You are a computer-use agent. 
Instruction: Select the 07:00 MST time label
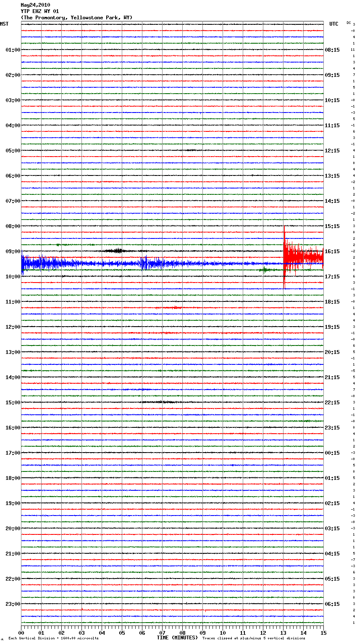click(x=13, y=201)
